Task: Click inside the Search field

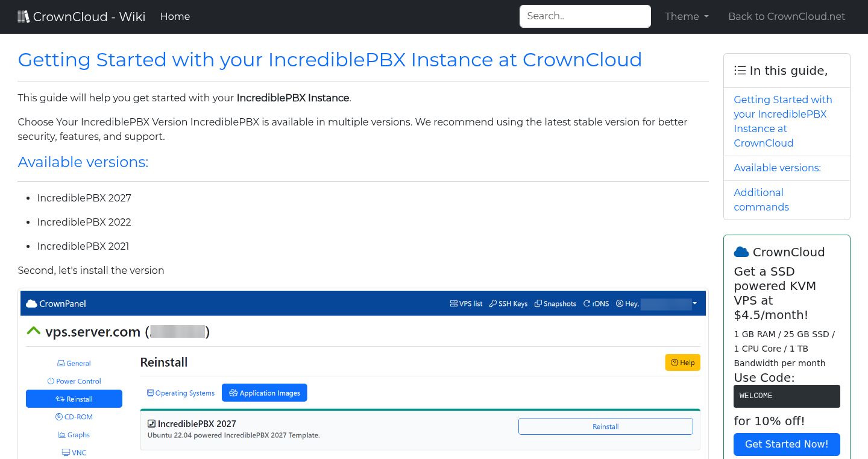Action: click(x=584, y=16)
